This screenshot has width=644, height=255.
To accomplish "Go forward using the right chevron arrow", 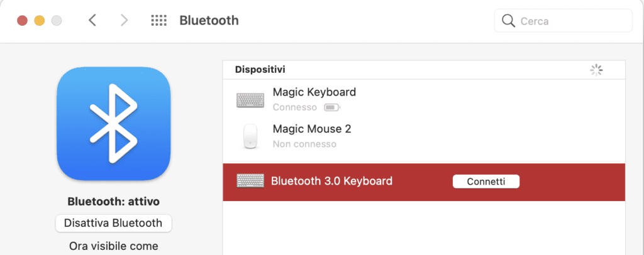I will [x=124, y=20].
